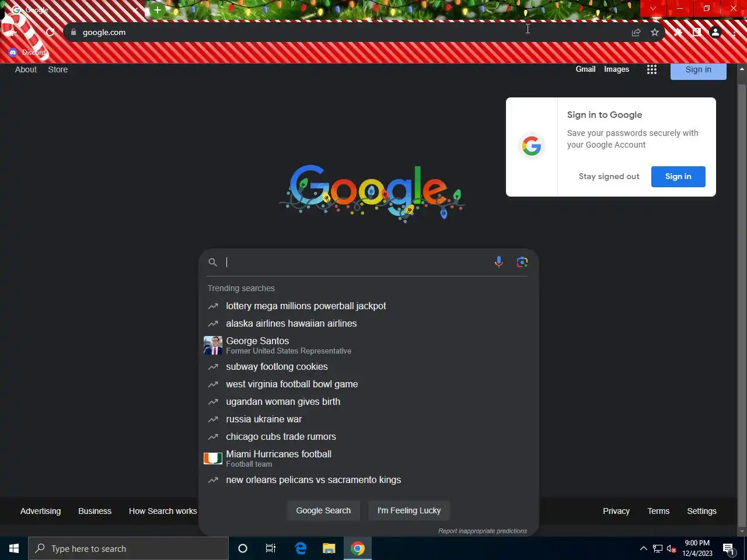Image resolution: width=747 pixels, height=560 pixels.
Task: Click Sign in at the top right
Action: 699,70
